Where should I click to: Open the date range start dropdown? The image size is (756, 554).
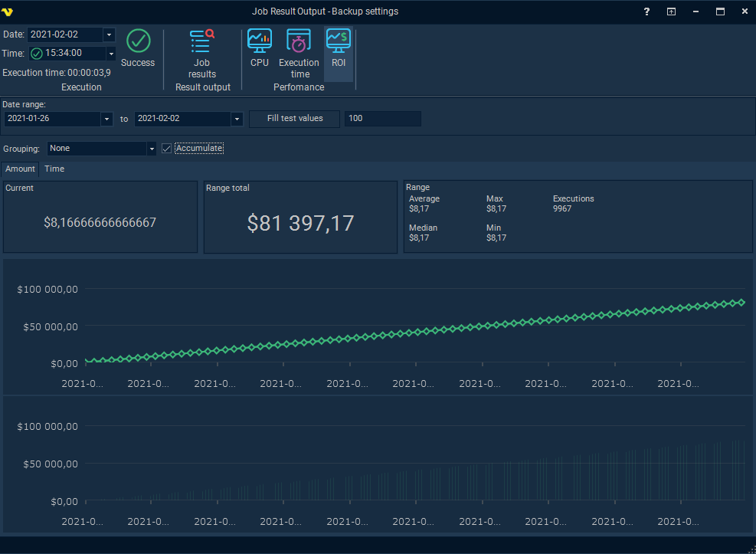click(106, 120)
